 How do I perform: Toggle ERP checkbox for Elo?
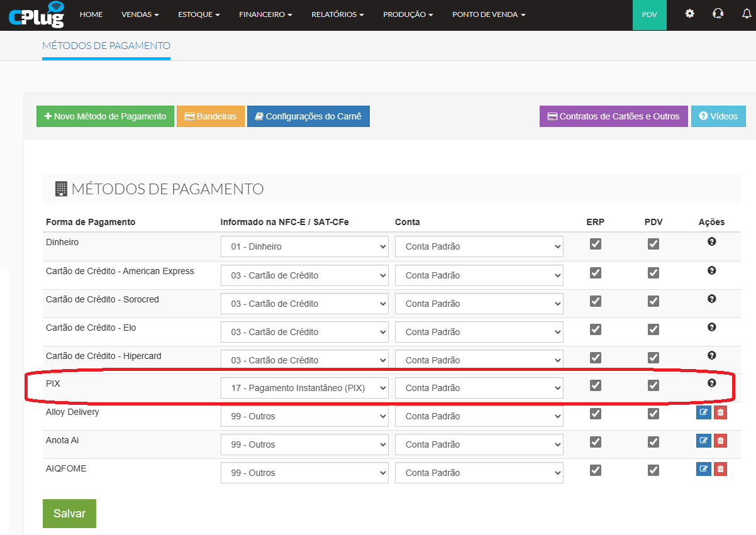596,329
